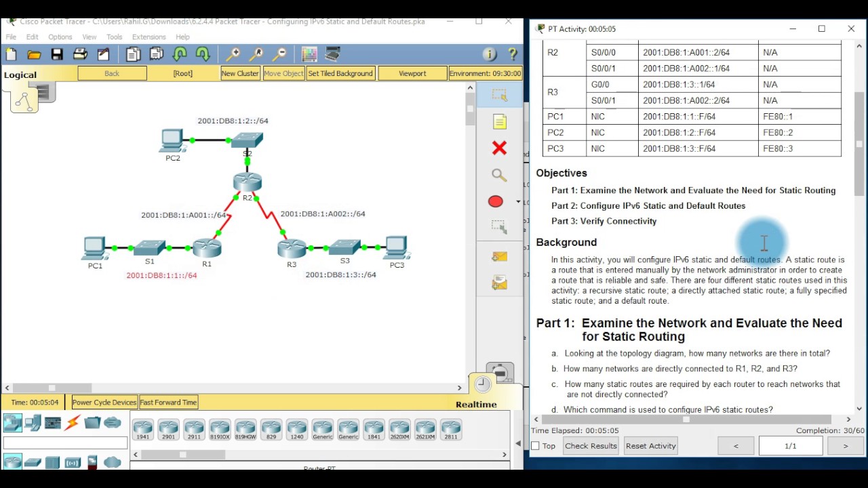
Task: Open the Help menu
Action: (x=182, y=37)
